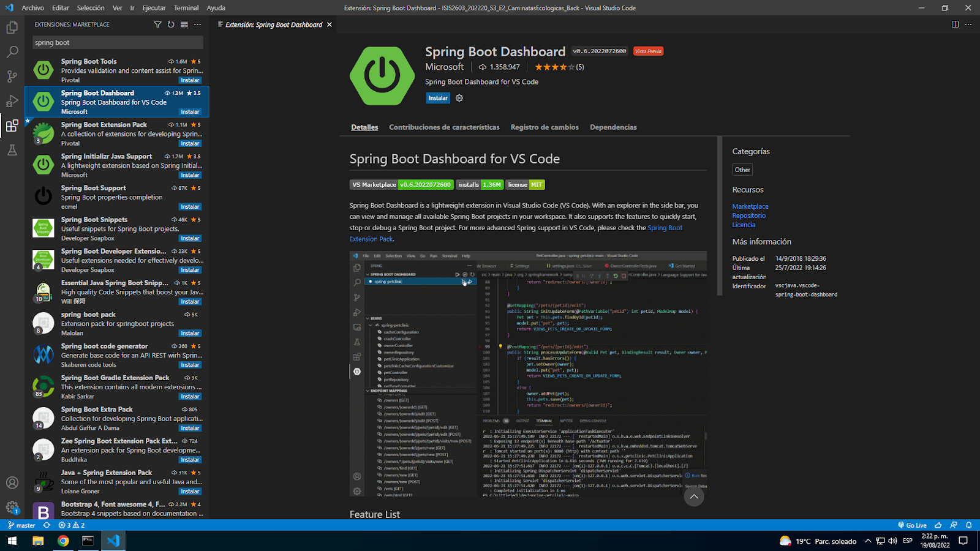Close the Spring Boot Dashboard tab
This screenshot has width=980, height=551.
point(330,24)
